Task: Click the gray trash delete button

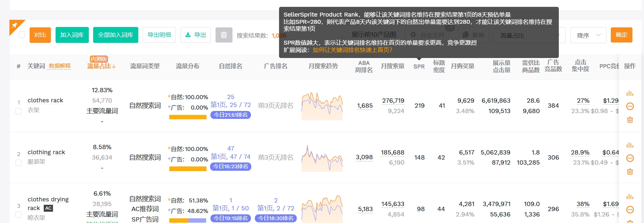Action: [x=224, y=35]
